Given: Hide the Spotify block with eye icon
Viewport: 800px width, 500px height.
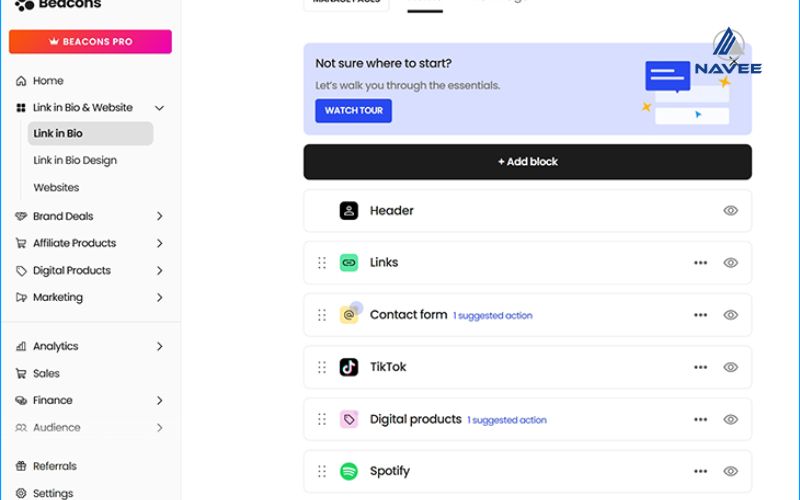Looking at the screenshot, I should click(731, 471).
